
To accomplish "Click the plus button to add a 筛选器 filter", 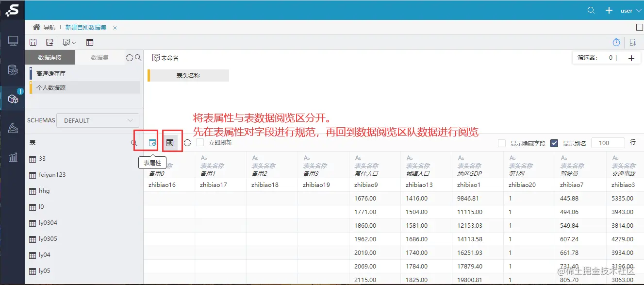I will coord(631,57).
